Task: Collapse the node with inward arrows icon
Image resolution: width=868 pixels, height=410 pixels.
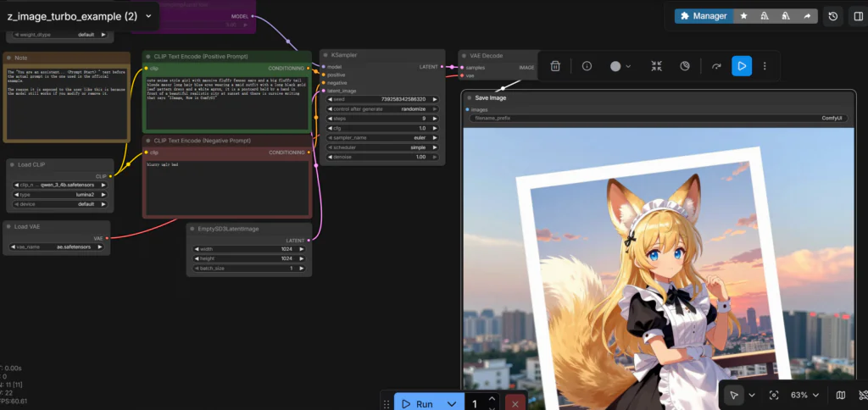Action: tap(657, 66)
